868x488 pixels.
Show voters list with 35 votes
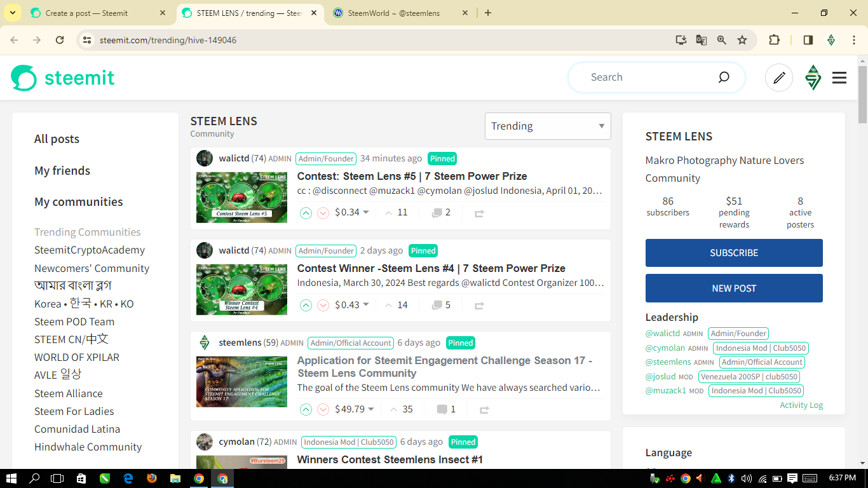point(402,409)
